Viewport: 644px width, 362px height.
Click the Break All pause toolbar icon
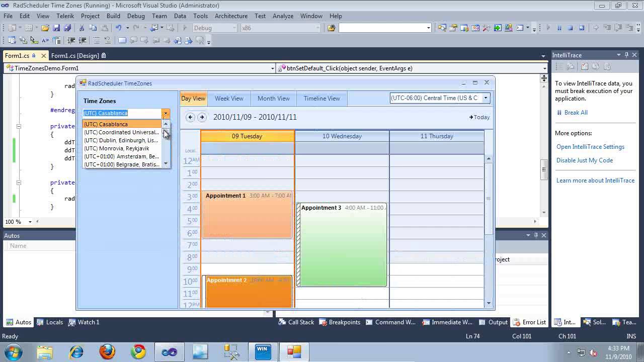pos(559,28)
